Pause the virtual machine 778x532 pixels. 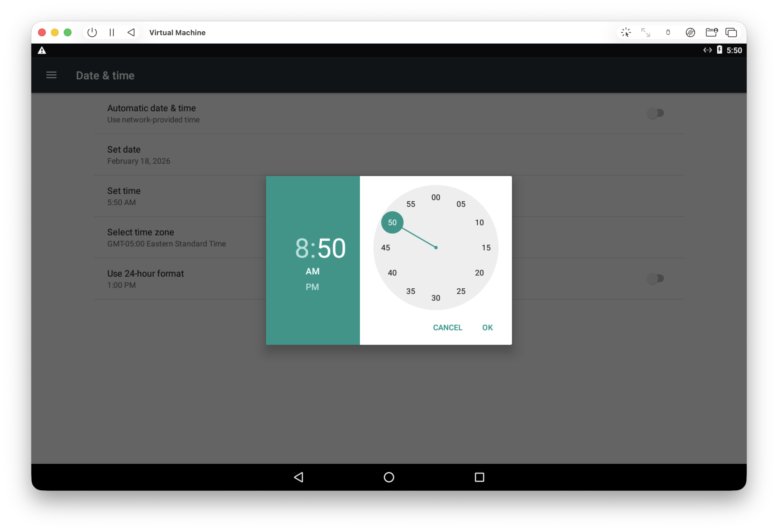(x=112, y=32)
